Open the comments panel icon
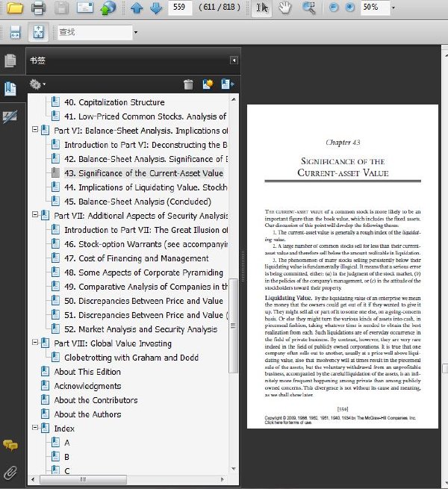 pos(10,445)
